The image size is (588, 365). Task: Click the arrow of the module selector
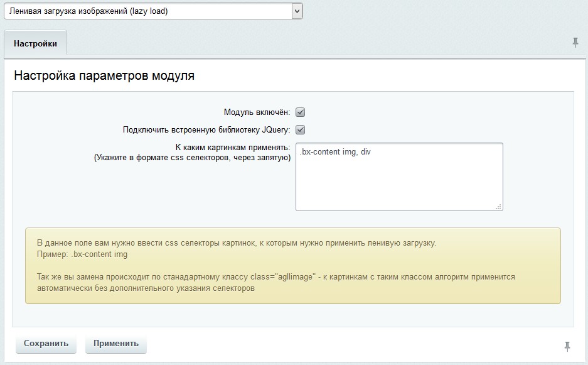297,11
